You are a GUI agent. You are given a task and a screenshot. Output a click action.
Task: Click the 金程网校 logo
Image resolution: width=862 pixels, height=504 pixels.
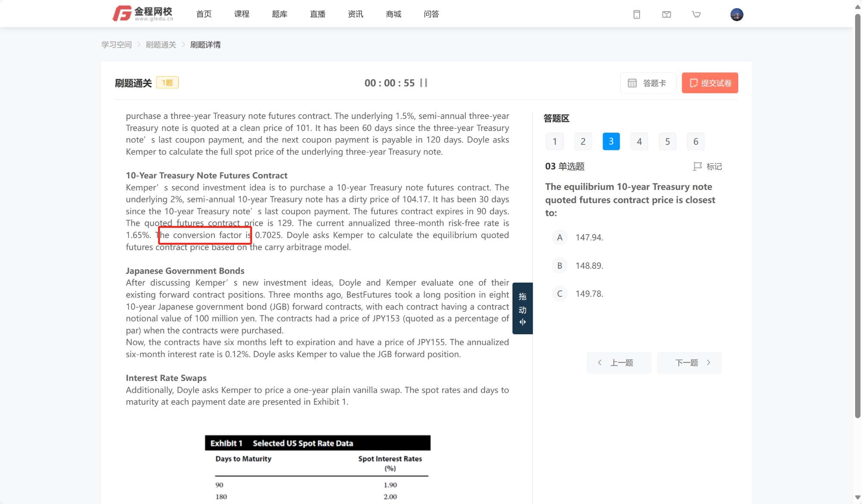click(x=143, y=14)
